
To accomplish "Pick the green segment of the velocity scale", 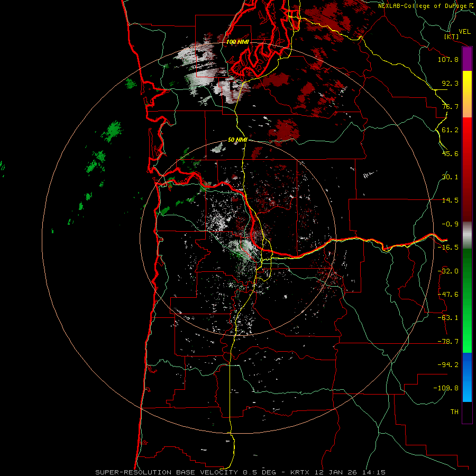I will point(467,300).
